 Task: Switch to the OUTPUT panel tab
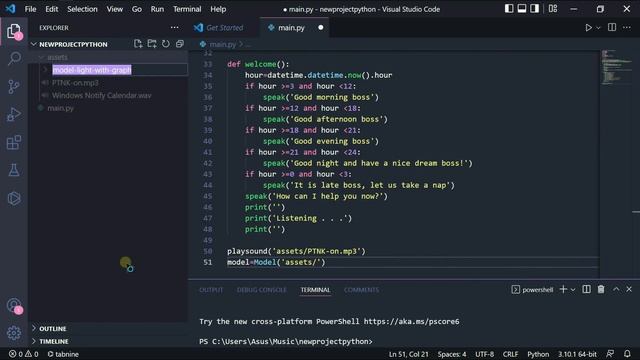pos(211,290)
